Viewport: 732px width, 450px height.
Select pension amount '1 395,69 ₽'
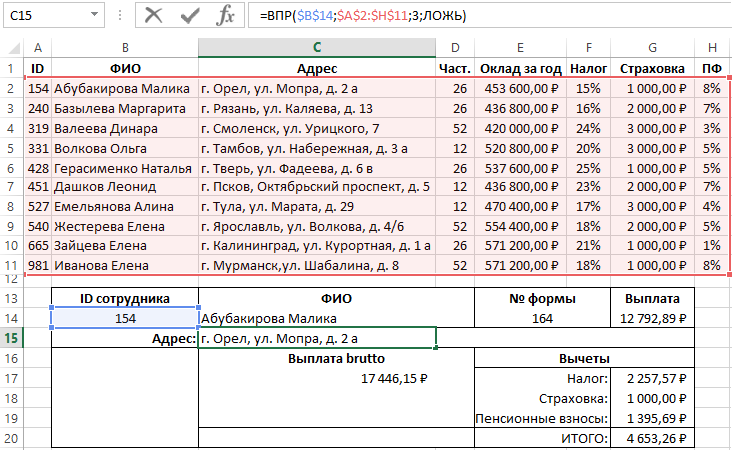(x=653, y=418)
